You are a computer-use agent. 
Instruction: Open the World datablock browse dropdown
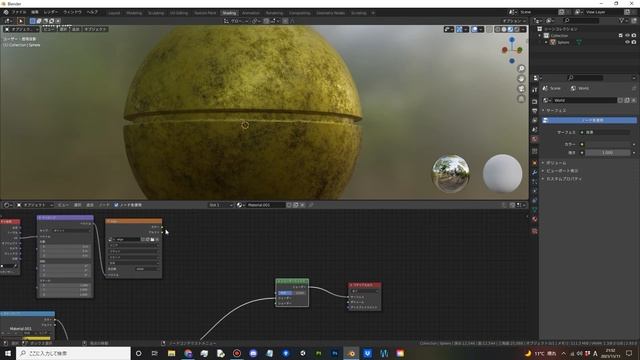pyautogui.click(x=547, y=100)
